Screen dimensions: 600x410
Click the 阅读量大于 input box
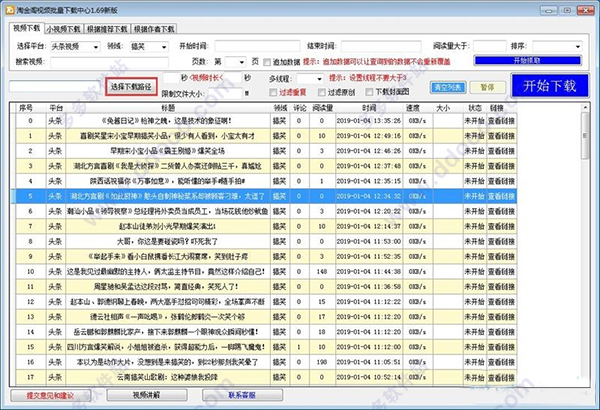tap(489, 46)
